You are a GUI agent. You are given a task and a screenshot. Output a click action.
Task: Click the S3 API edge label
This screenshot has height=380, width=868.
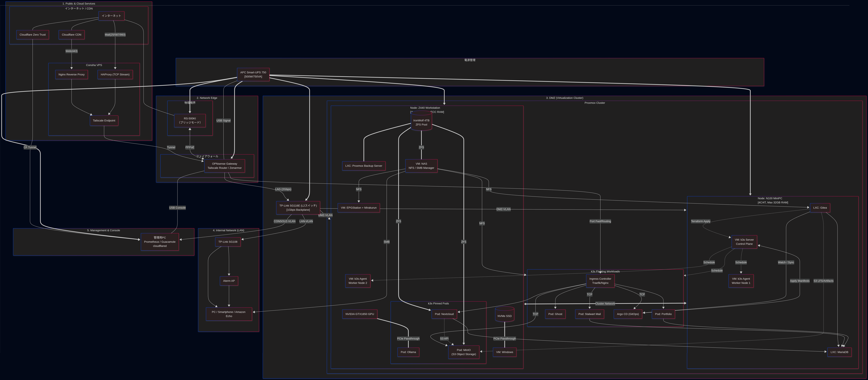(x=444, y=339)
